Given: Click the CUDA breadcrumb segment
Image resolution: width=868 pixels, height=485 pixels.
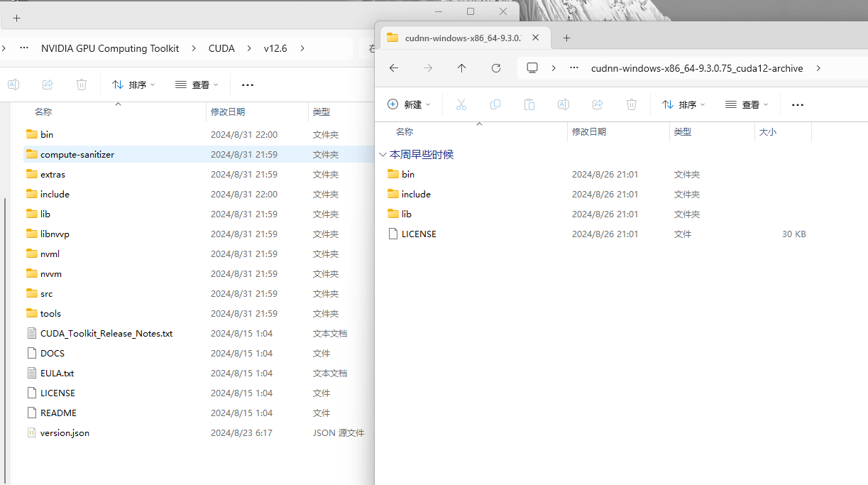Looking at the screenshot, I should coord(221,48).
